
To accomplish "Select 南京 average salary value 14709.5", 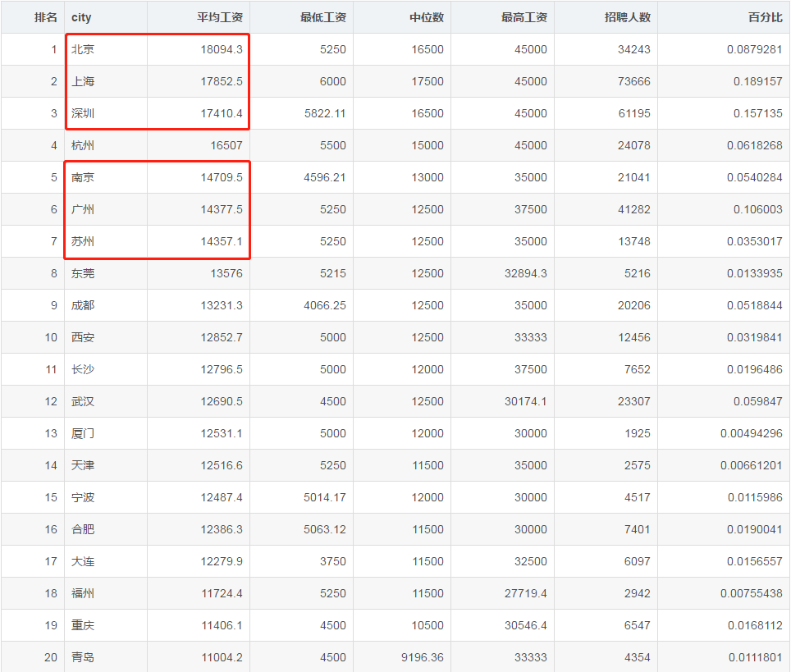I will pyautogui.click(x=222, y=177).
